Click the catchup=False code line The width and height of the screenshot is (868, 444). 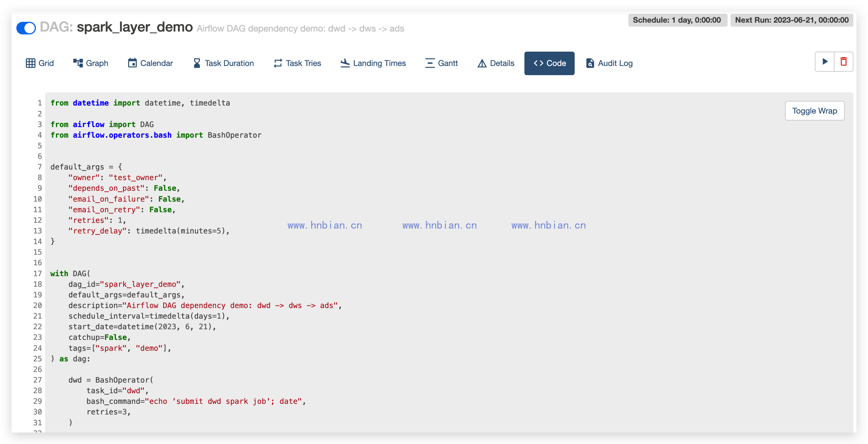point(100,337)
